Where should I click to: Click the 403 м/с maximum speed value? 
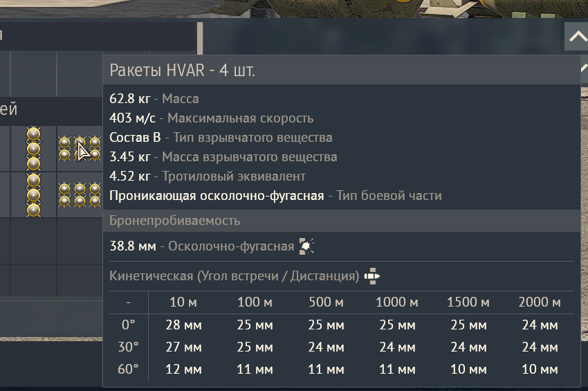tap(132, 118)
